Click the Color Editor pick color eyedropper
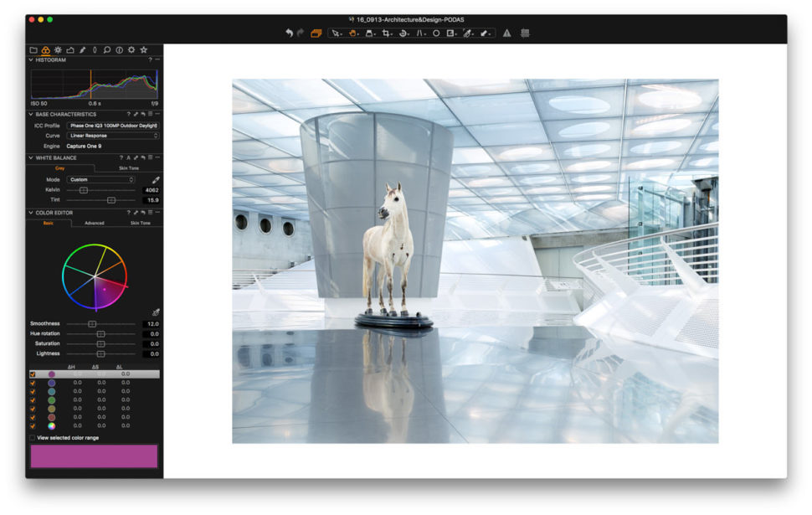Image resolution: width=812 pixels, height=515 pixels. pyautogui.click(x=156, y=312)
